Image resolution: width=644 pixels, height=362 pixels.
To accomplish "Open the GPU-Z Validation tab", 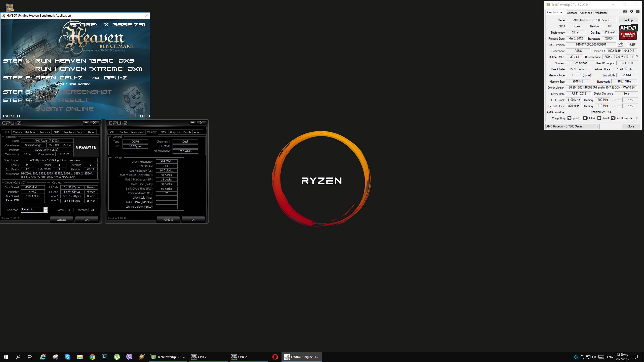I will 601,13.
